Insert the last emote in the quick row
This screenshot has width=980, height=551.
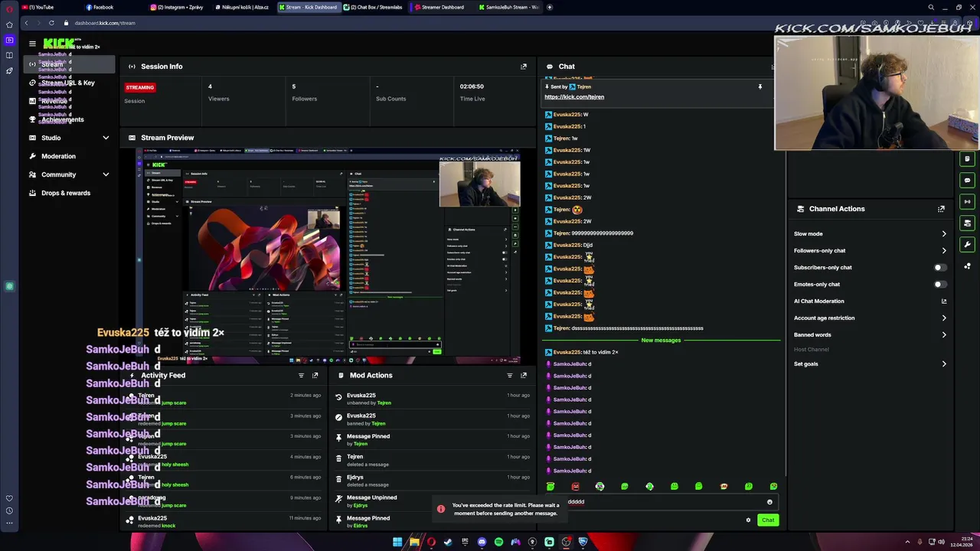click(773, 487)
